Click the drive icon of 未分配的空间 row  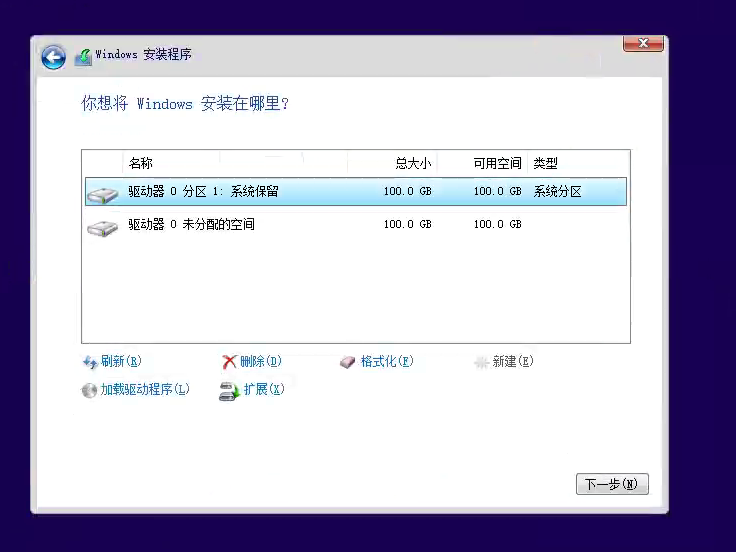click(102, 228)
